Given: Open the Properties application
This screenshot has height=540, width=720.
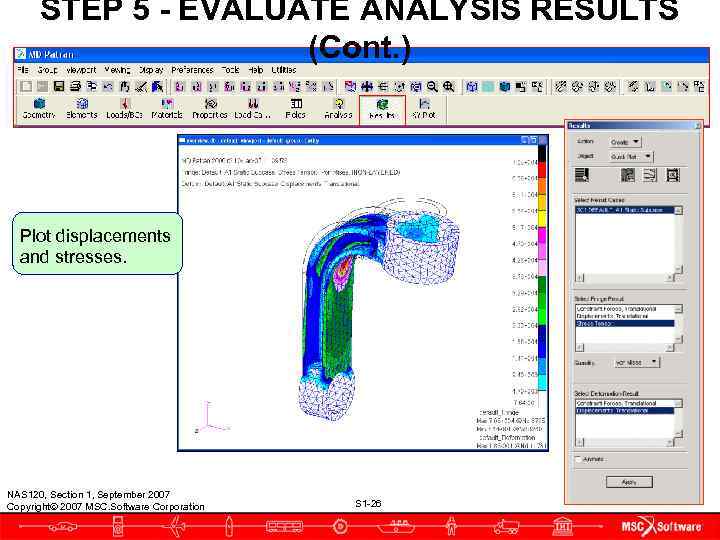Looking at the screenshot, I should (210, 109).
